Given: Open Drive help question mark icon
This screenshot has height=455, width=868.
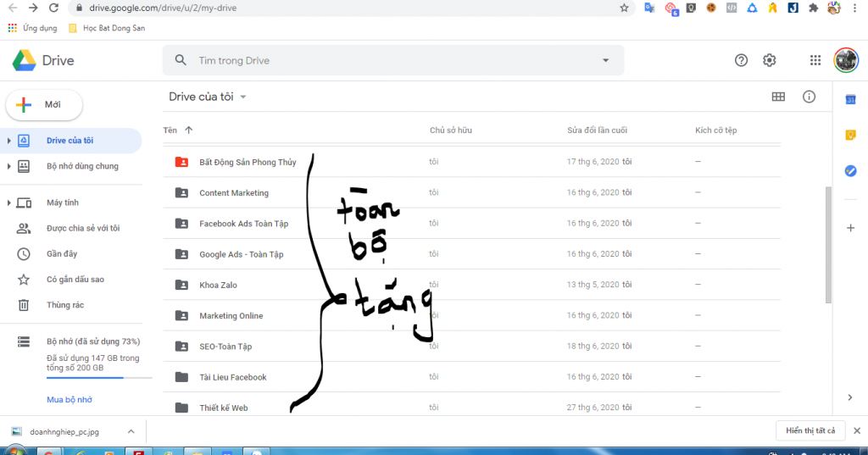Looking at the screenshot, I should point(741,60).
